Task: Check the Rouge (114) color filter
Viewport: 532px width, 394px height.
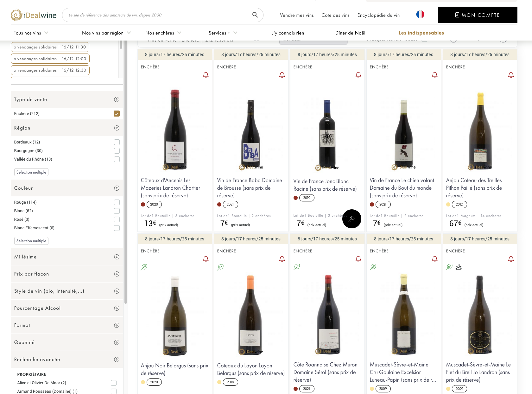Action: (117, 202)
